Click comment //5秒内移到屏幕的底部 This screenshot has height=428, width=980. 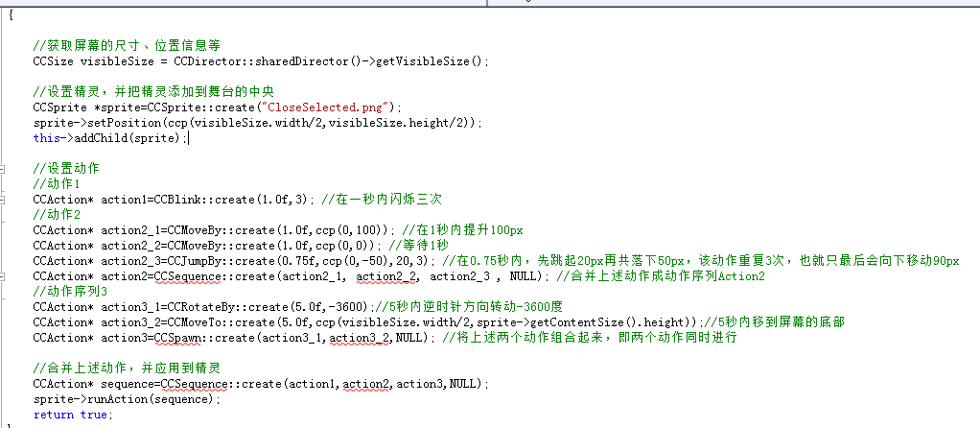tap(773, 322)
